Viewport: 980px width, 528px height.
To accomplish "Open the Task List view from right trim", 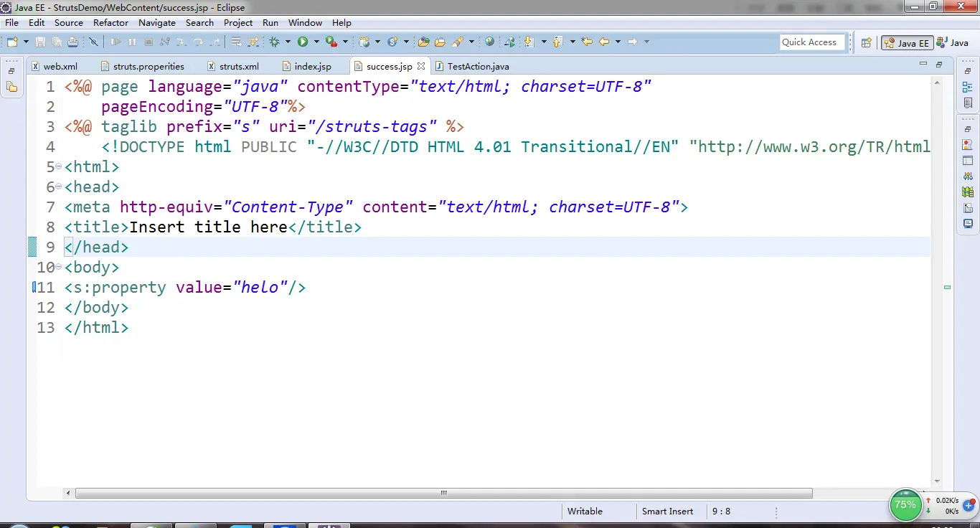I will click(x=968, y=103).
